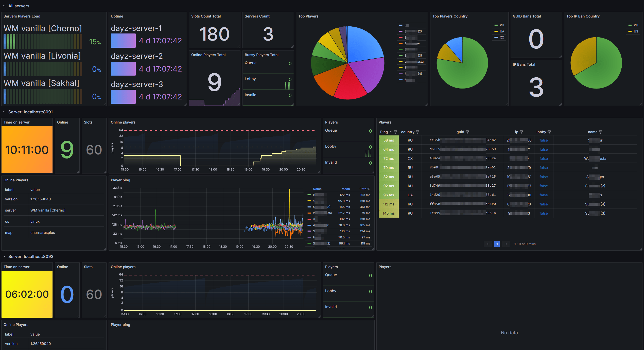
Task: Collapse the Server: localhost:8092 row
Action: click(x=4, y=256)
